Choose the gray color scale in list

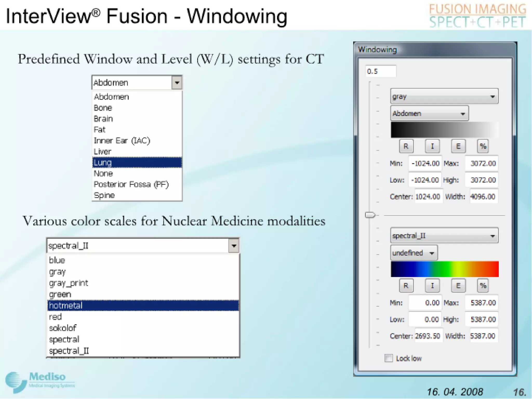[143, 271]
